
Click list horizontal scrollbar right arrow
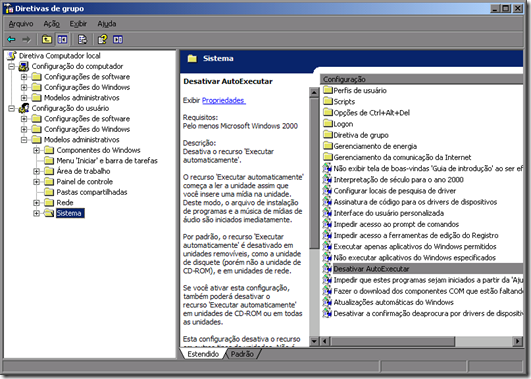click(517, 341)
